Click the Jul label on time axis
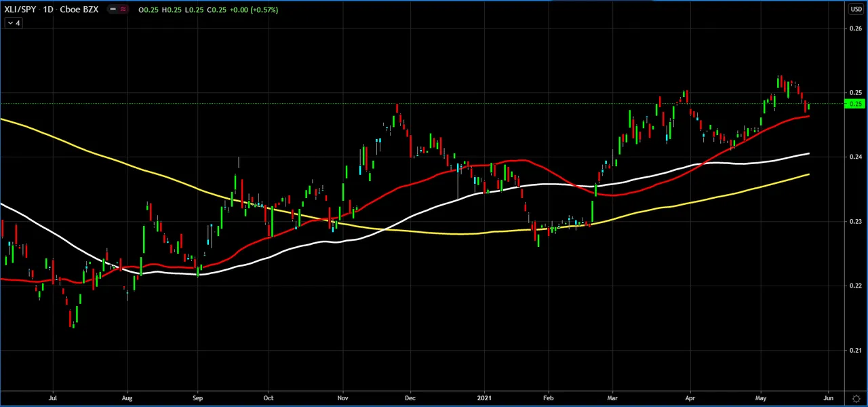868x407 pixels. (52, 399)
